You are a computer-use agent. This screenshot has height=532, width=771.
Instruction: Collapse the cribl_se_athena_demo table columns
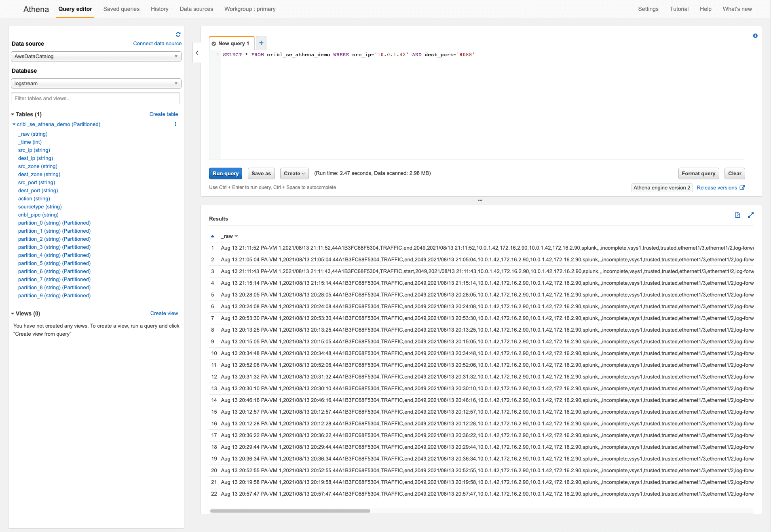14,124
